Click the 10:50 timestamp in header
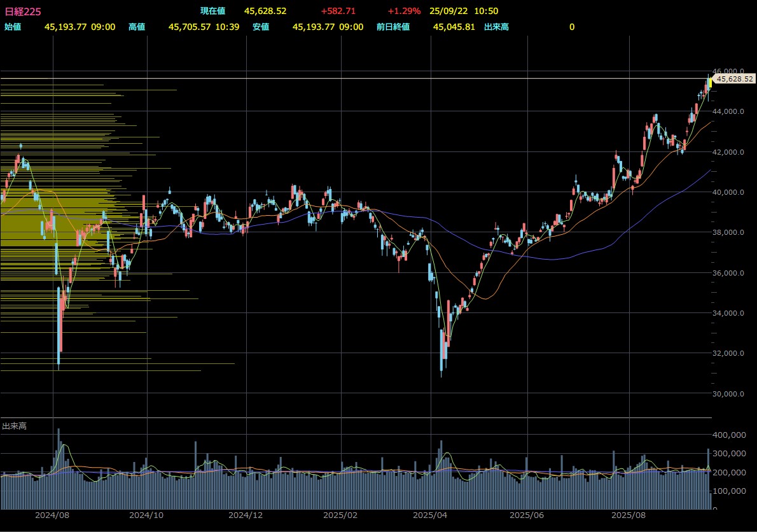Image resolution: width=757 pixels, height=532 pixels. click(x=486, y=11)
